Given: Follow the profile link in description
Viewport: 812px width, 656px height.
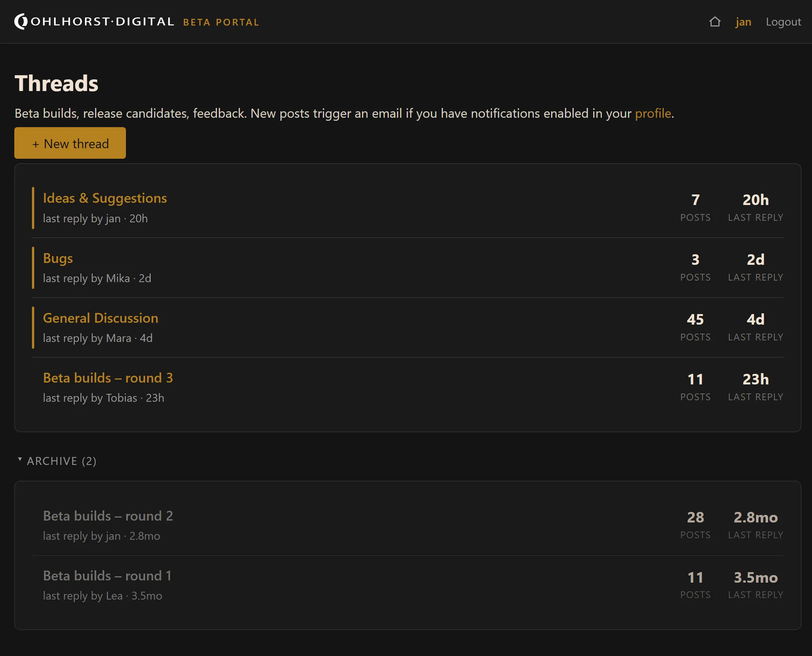Looking at the screenshot, I should pyautogui.click(x=653, y=113).
